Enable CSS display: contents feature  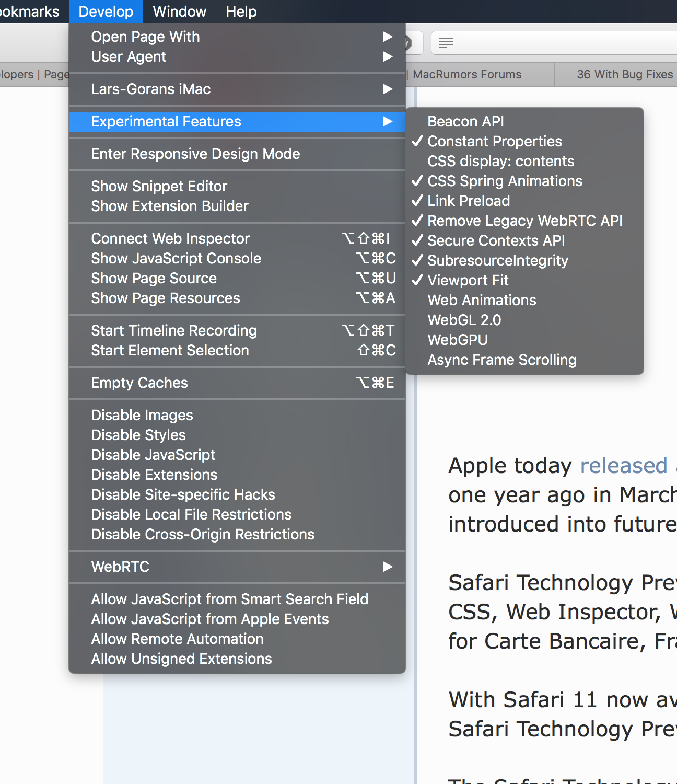524,161
